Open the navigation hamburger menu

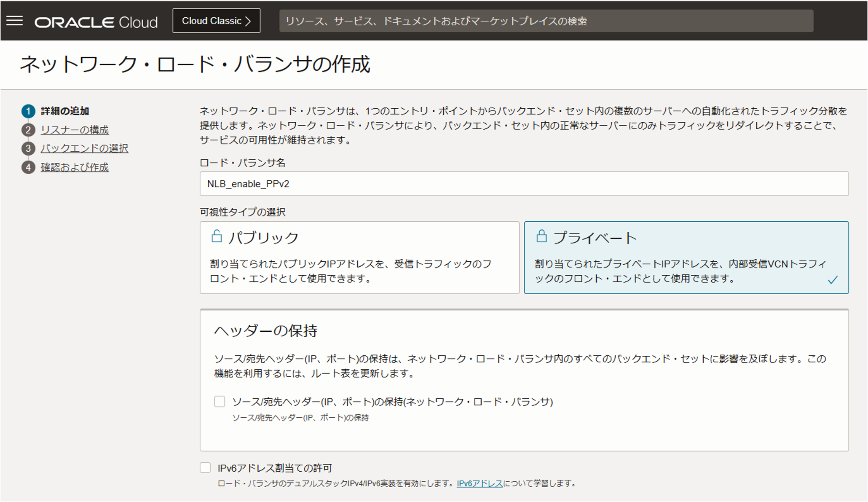(x=15, y=21)
